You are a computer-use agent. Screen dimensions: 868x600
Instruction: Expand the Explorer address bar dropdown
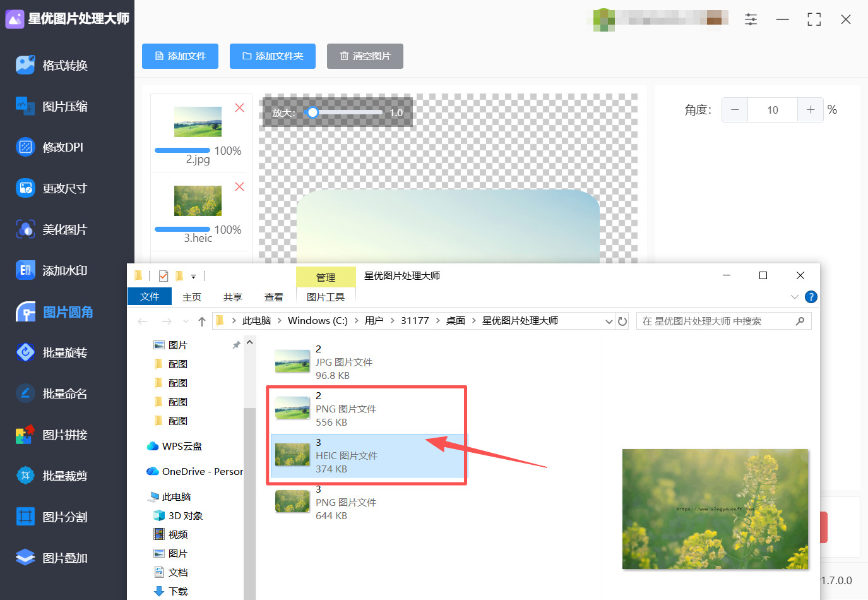(608, 320)
